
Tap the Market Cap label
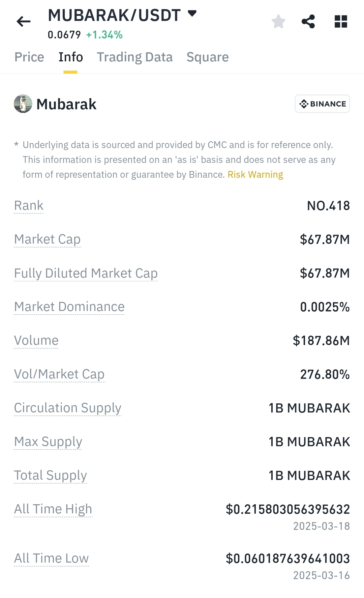[x=48, y=239]
